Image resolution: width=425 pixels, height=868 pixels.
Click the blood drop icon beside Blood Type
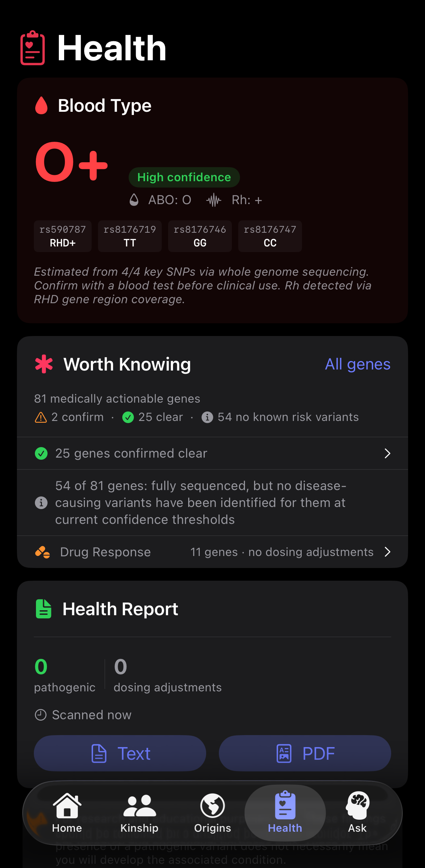pyautogui.click(x=42, y=105)
